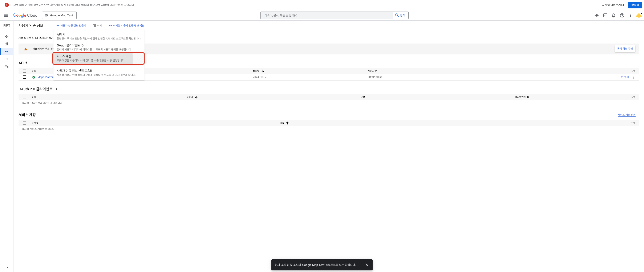This screenshot has height=272, width=644.
Task: Check the Maps Platform API key checkbox
Action: [24, 77]
